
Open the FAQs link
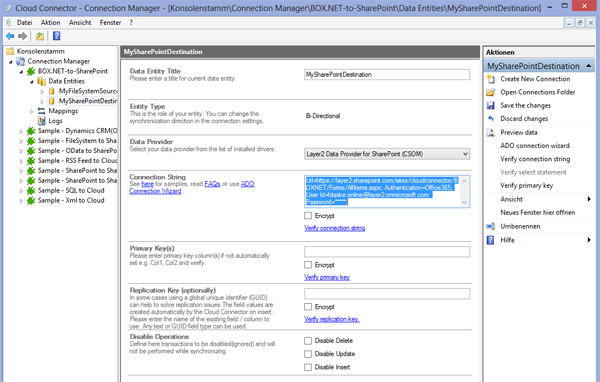point(212,184)
